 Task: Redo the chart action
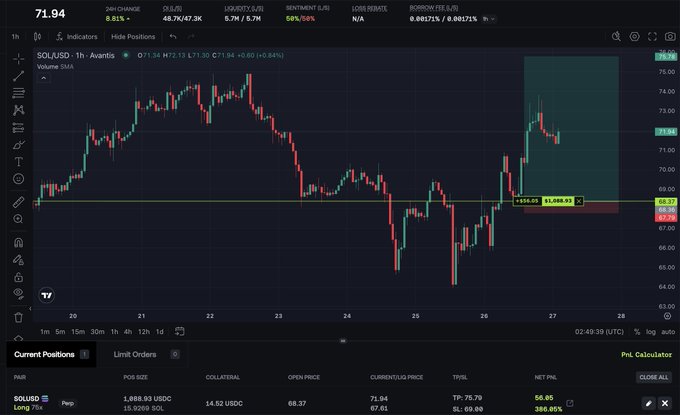(191, 37)
